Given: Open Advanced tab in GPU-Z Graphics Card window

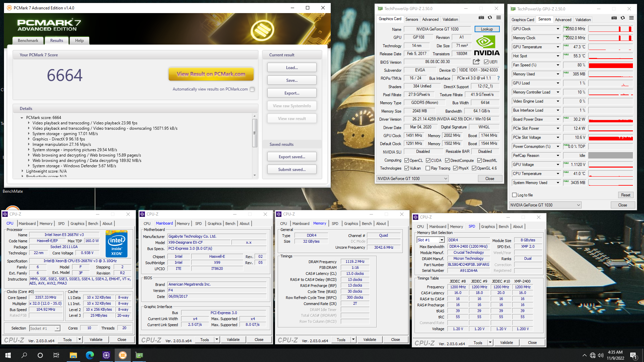Looking at the screenshot, I should click(x=430, y=19).
